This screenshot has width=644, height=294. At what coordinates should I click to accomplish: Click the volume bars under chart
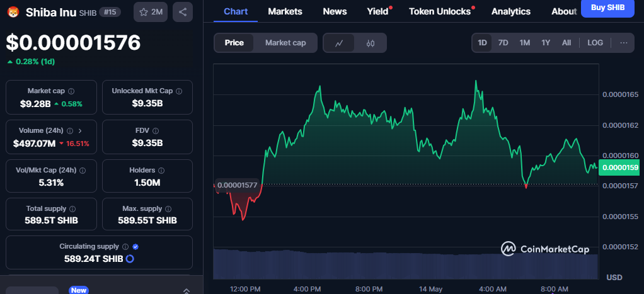[x=405, y=264]
